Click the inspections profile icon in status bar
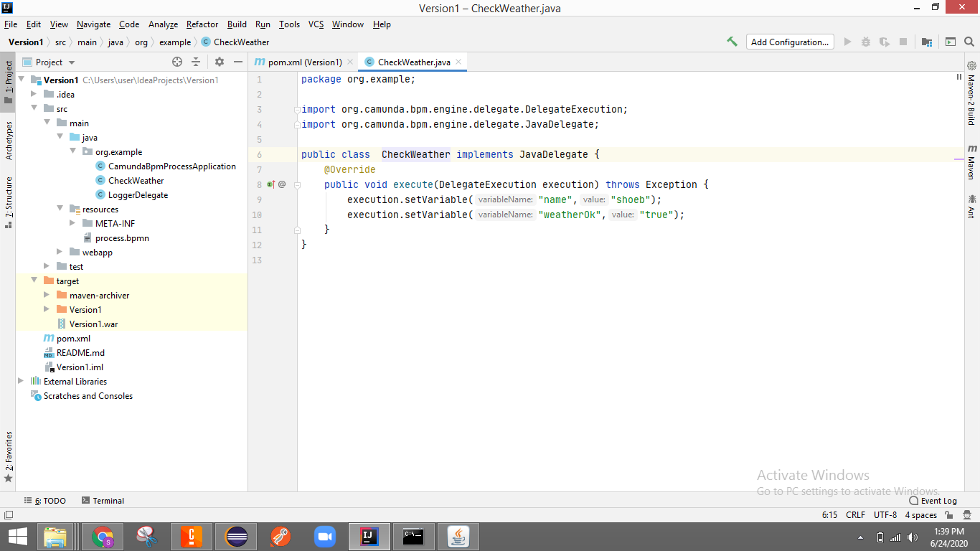The width and height of the screenshot is (980, 551). (x=968, y=515)
